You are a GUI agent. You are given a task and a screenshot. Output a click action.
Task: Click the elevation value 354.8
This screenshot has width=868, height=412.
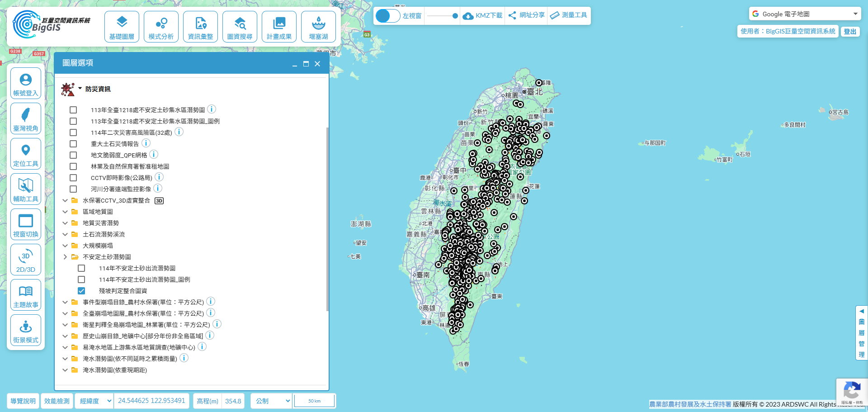tap(233, 401)
